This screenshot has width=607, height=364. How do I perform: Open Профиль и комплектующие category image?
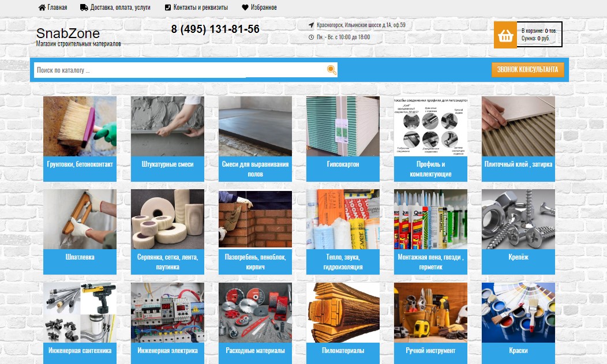click(430, 126)
